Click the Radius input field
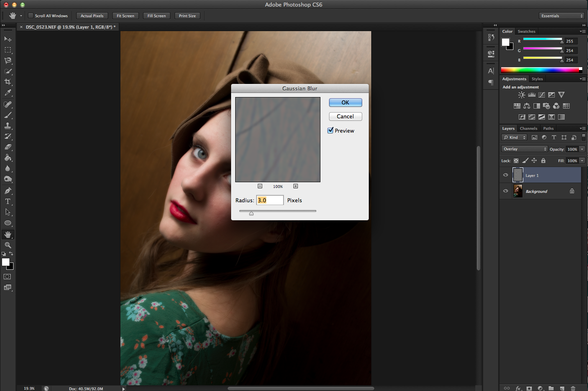The width and height of the screenshot is (588, 391). (270, 200)
